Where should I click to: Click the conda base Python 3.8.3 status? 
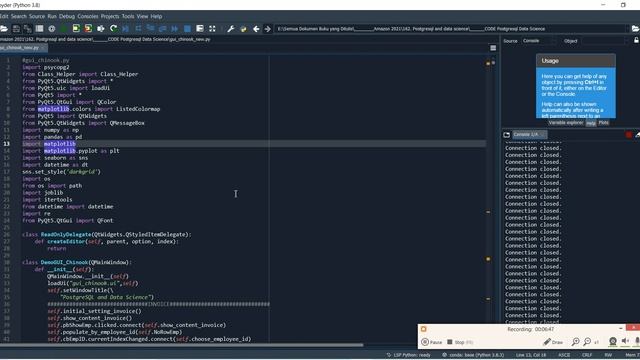(x=473, y=355)
